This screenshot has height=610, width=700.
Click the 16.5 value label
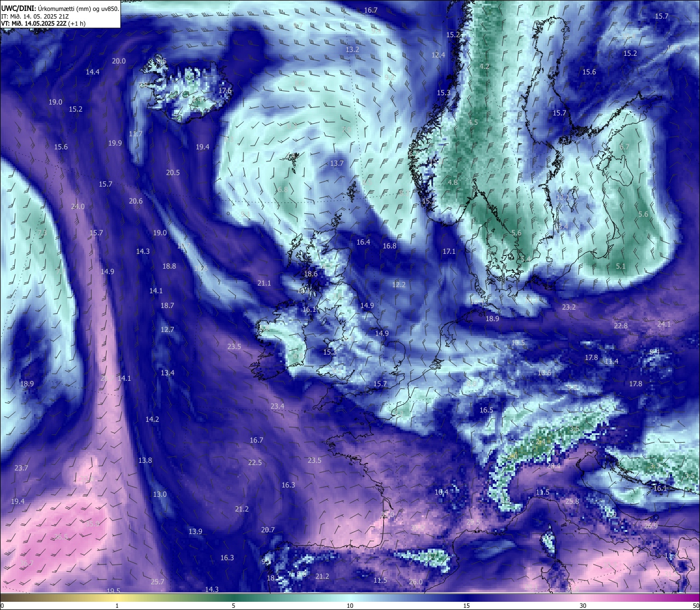click(x=486, y=410)
